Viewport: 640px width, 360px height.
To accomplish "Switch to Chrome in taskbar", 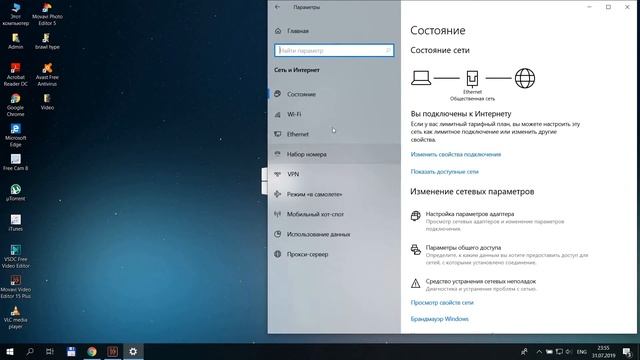I will click(x=92, y=351).
